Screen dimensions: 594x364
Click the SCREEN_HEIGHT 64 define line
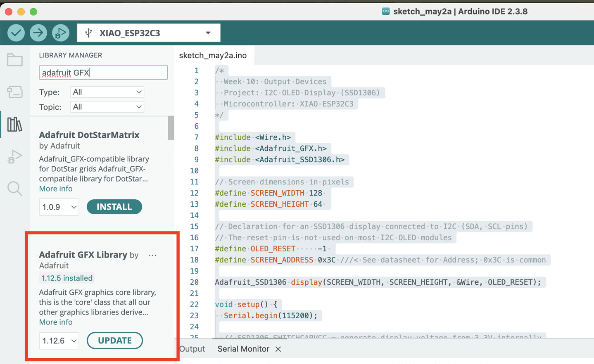pyautogui.click(x=268, y=204)
